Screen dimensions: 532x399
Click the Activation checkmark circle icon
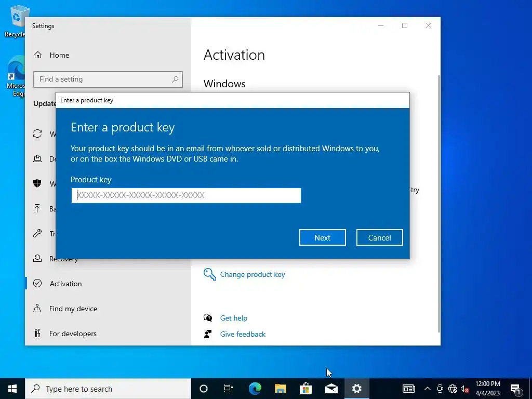click(37, 283)
